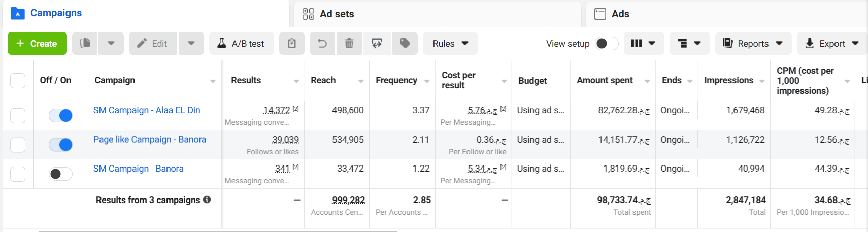
Task: Click the 0.36 Per Follow or like value
Action: (x=491, y=140)
